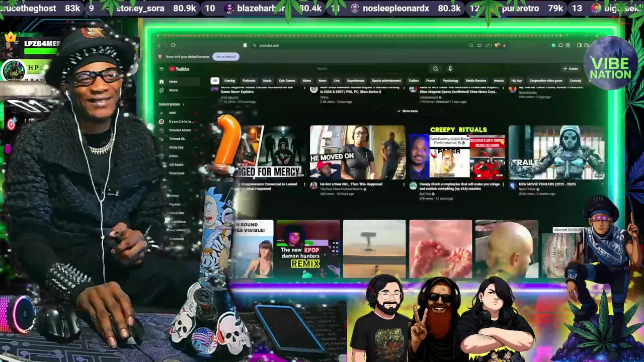644x362 pixels.
Task: Reload the page with the refresh icon
Action: coord(173,45)
